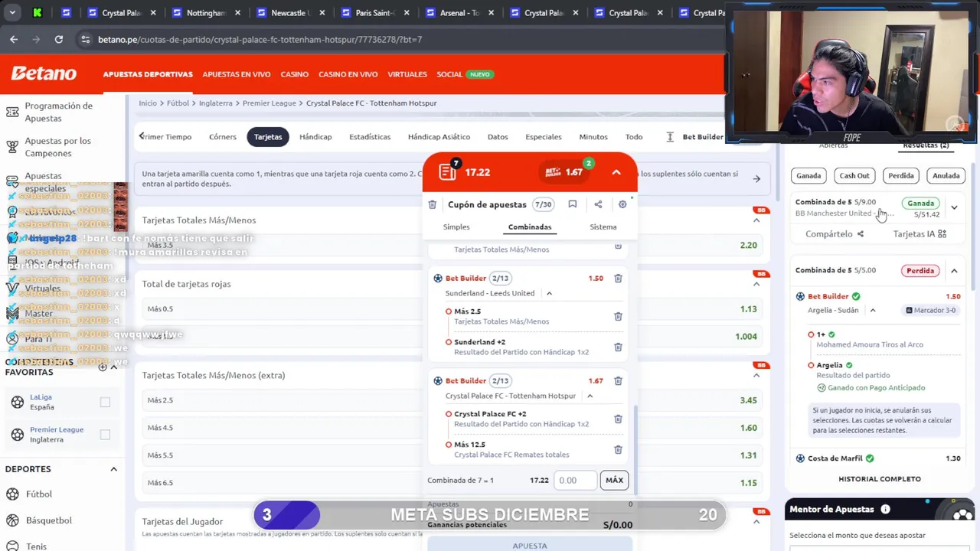Save coupon with bookmark icon
The image size is (980, 551).
pos(572,204)
